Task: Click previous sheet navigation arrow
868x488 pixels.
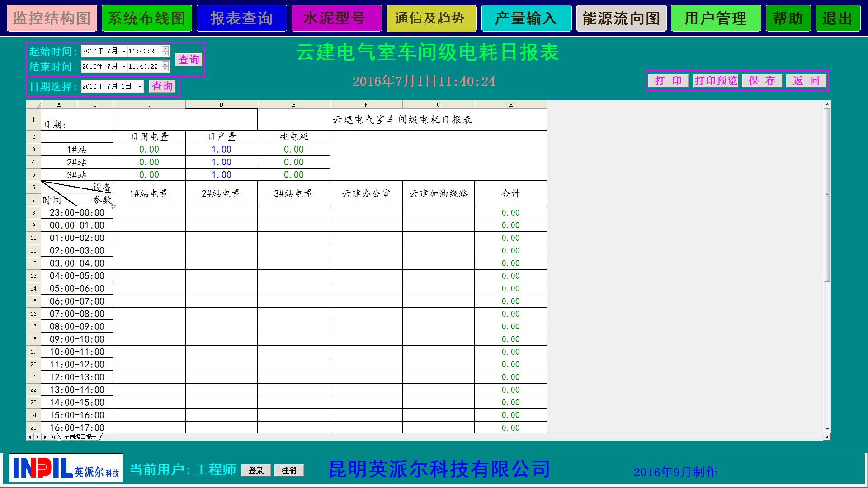Action: (x=38, y=437)
